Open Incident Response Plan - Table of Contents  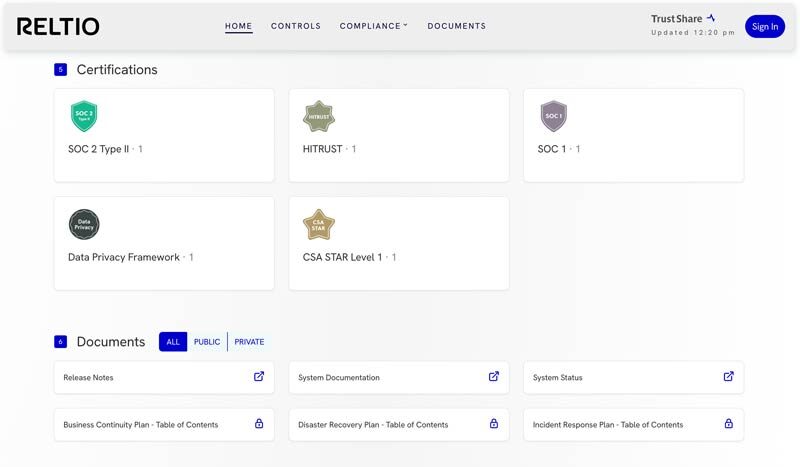tap(634, 425)
